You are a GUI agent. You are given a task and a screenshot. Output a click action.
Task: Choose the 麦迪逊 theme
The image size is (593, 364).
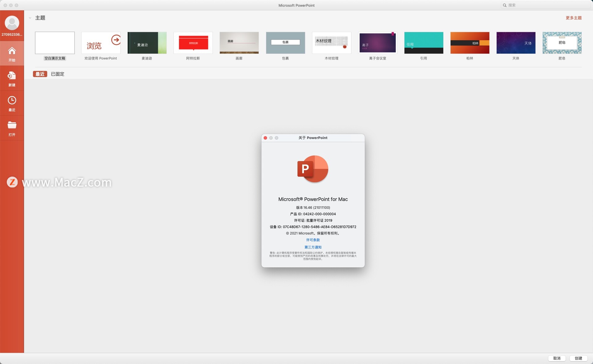pyautogui.click(x=147, y=46)
